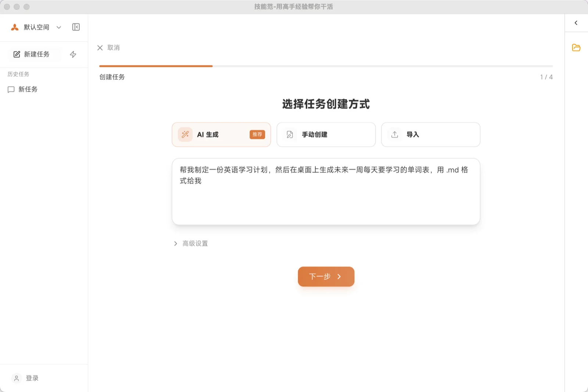Image resolution: width=588 pixels, height=392 pixels.
Task: Click the 手动创建 document icon
Action: (290, 135)
